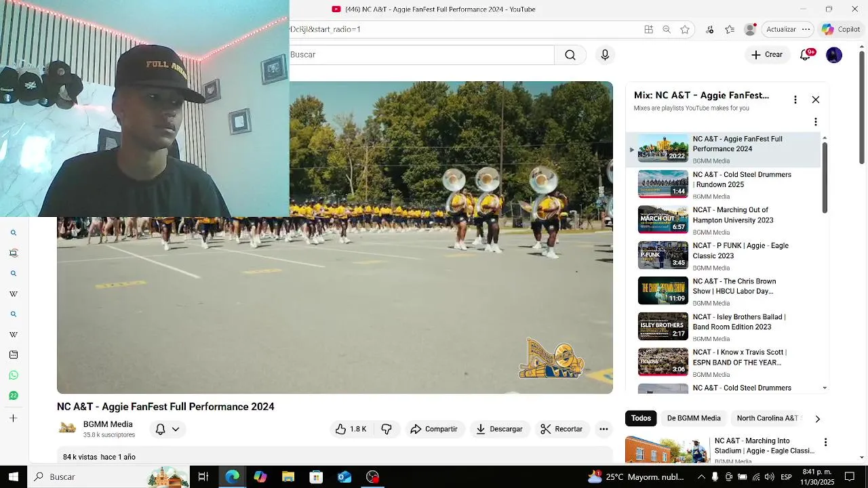This screenshot has height=488, width=868.
Task: Click ESP language indicator in taskbar
Action: point(786,477)
